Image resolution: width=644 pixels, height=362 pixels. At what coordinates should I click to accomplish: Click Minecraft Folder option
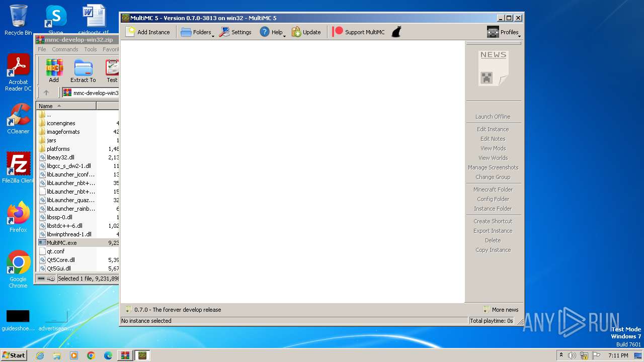[x=493, y=190]
